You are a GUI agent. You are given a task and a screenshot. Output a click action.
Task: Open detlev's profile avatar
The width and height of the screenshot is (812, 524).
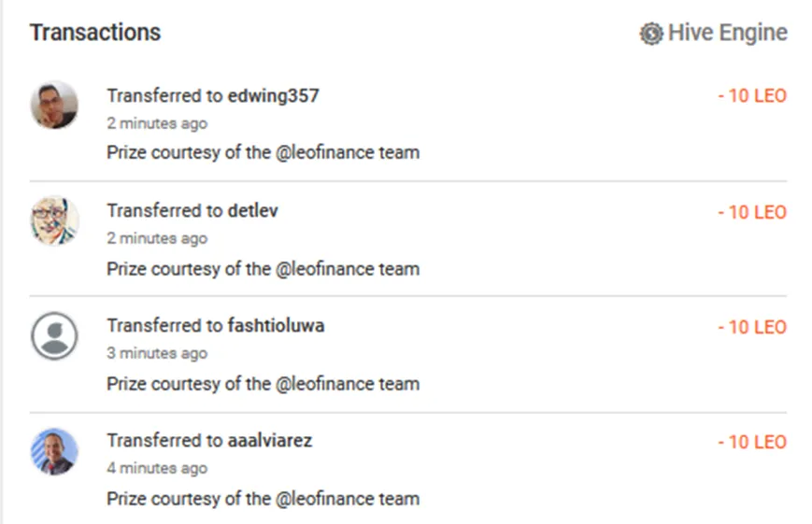click(x=54, y=220)
